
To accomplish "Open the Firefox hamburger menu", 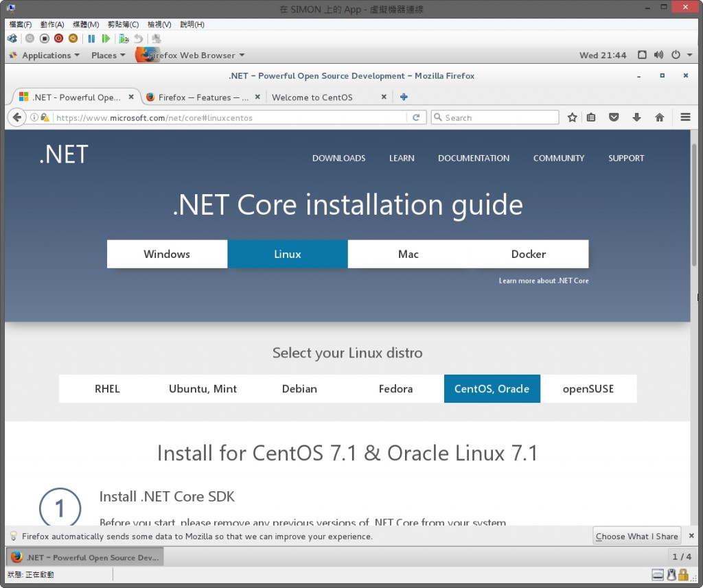I will (x=685, y=117).
